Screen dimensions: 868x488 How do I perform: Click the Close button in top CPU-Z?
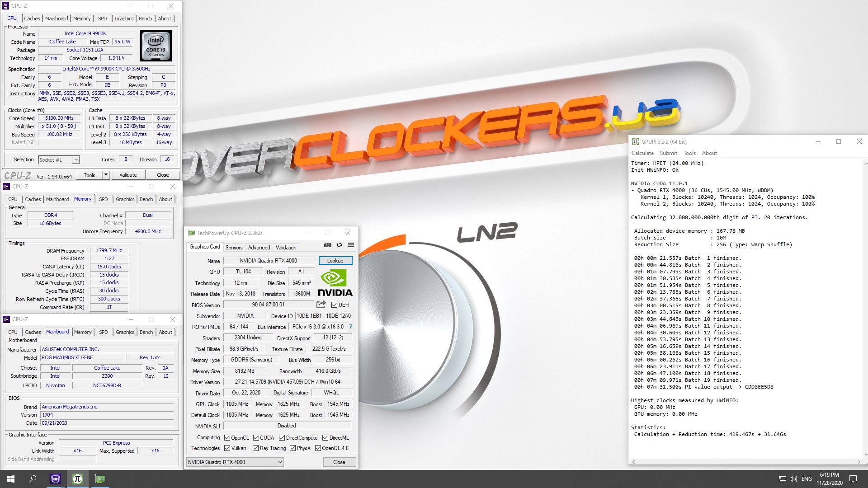(163, 175)
